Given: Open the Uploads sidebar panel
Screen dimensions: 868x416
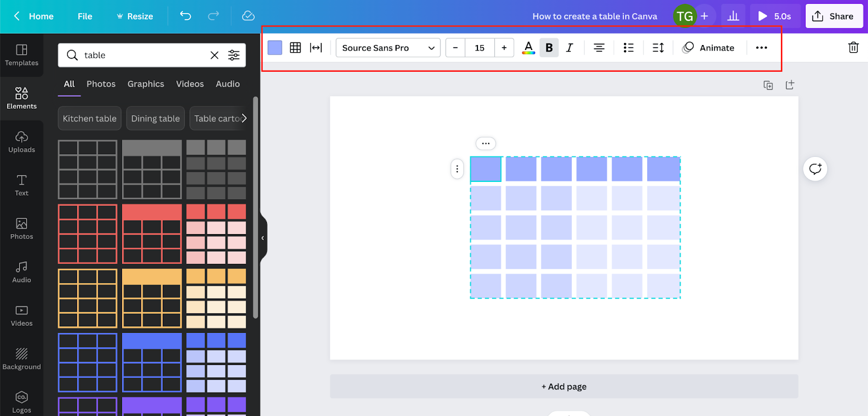Looking at the screenshot, I should pos(22,142).
